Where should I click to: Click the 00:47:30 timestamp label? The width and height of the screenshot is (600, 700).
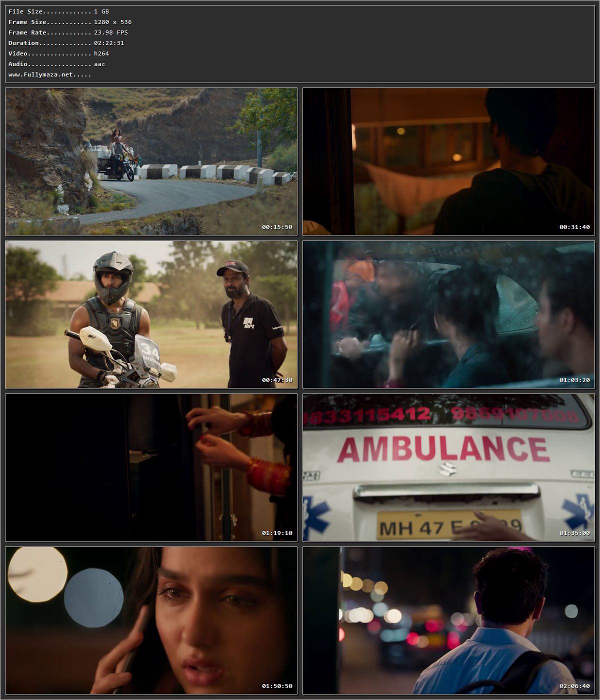point(277,380)
